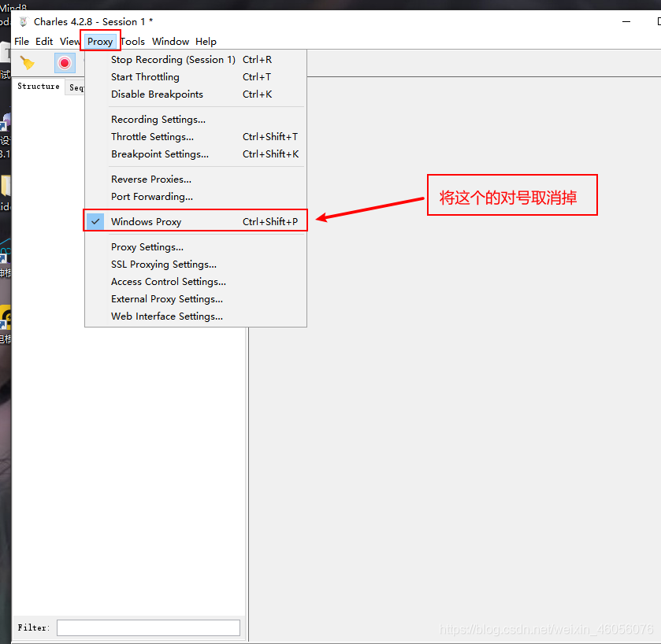Switch to the Sequence tab
The width and height of the screenshot is (661, 644).
(x=76, y=87)
